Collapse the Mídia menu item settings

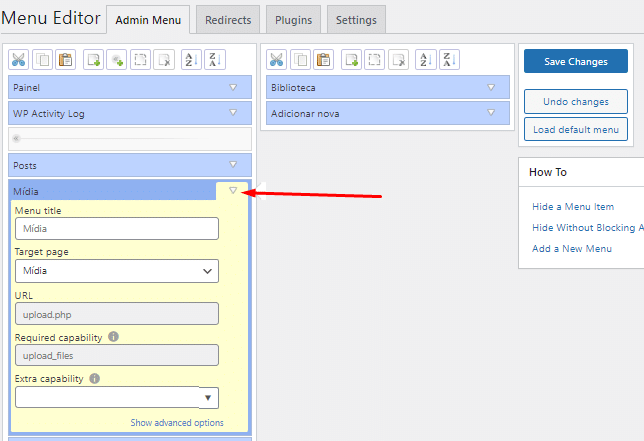click(x=233, y=190)
